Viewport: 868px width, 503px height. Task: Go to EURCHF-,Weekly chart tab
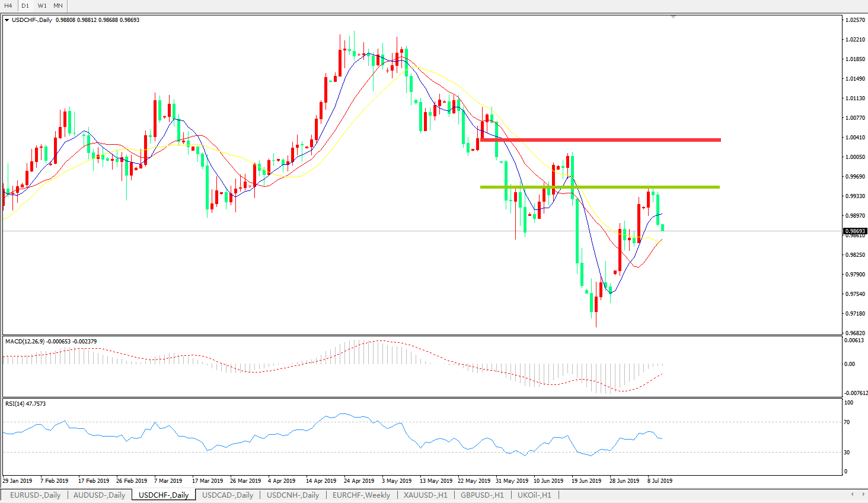pyautogui.click(x=361, y=495)
